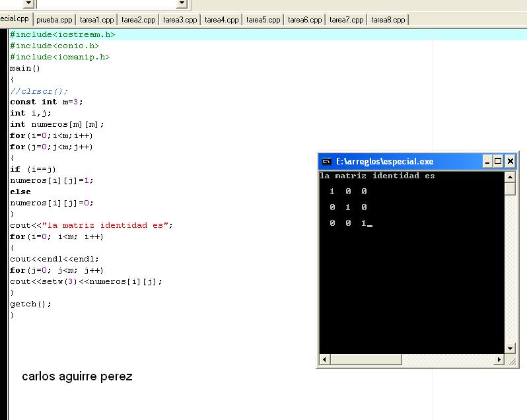
Task: Click the numeros[i][j]=0; line
Action: [52, 203]
